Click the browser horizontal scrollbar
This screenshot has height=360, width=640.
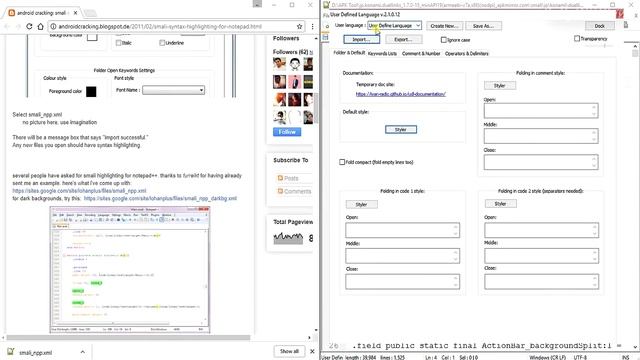click(128, 338)
